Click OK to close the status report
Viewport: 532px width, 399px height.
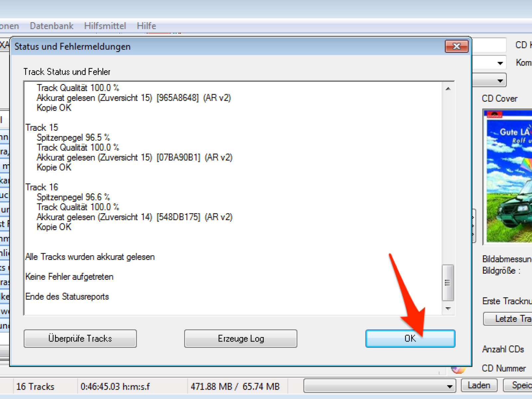410,338
